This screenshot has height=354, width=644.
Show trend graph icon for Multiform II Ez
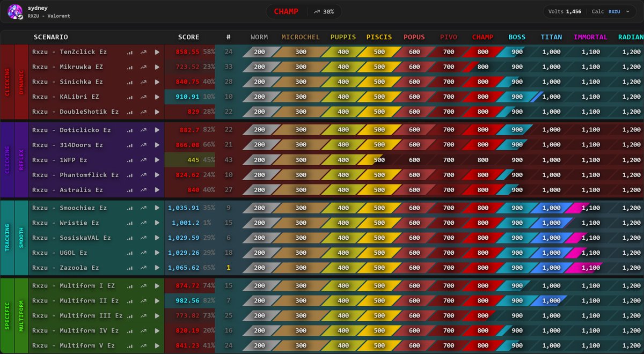point(143,301)
